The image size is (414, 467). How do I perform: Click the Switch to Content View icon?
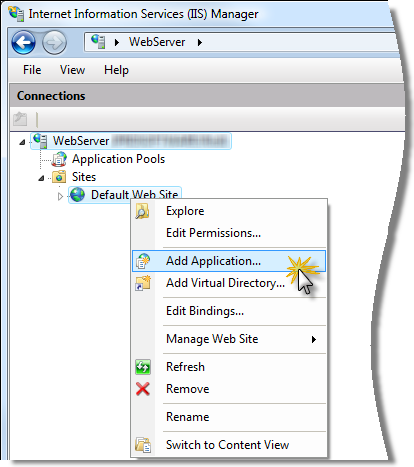(143, 445)
